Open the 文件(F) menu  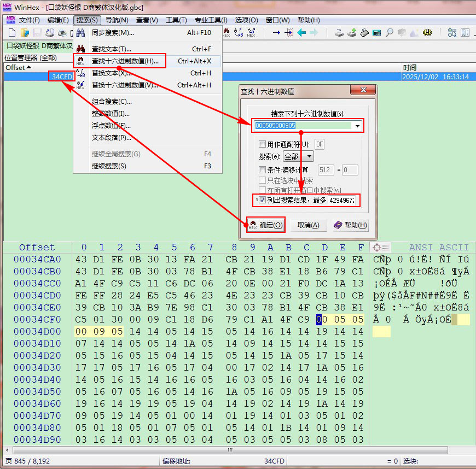tap(30, 20)
